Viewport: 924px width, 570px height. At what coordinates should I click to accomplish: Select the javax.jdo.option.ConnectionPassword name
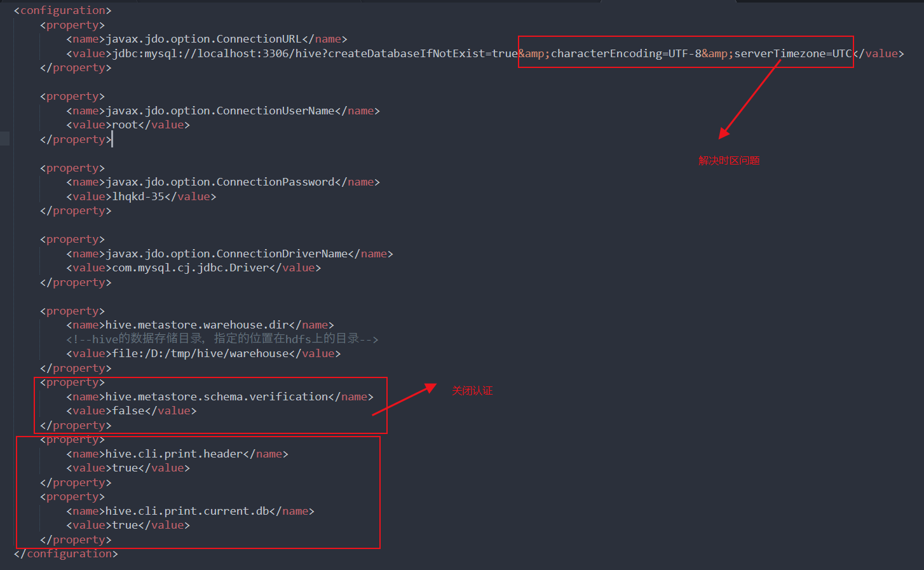coord(220,182)
